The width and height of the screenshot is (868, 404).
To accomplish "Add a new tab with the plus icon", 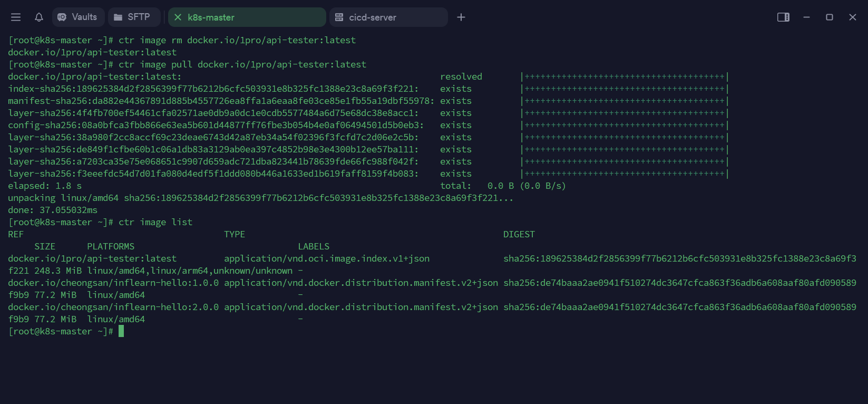I will [x=461, y=17].
